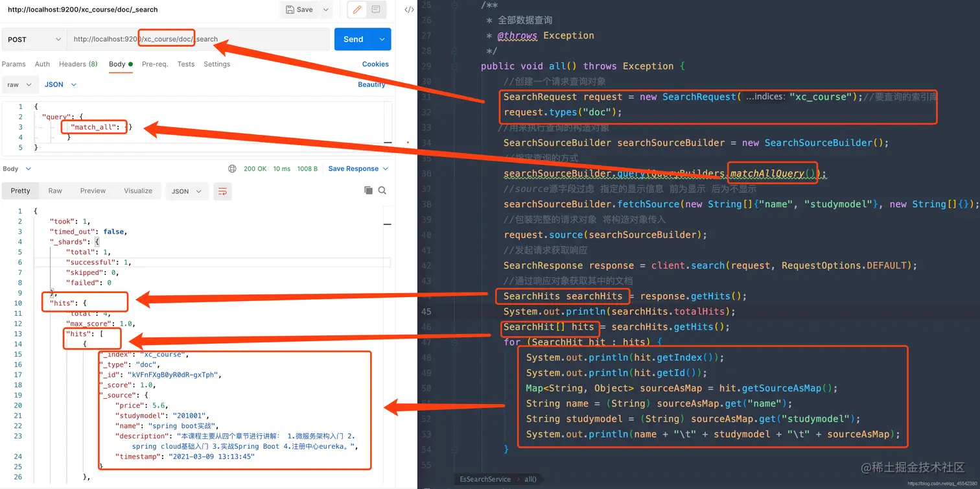Click the 1008 B response size
This screenshot has width=980, height=489.
(307, 169)
